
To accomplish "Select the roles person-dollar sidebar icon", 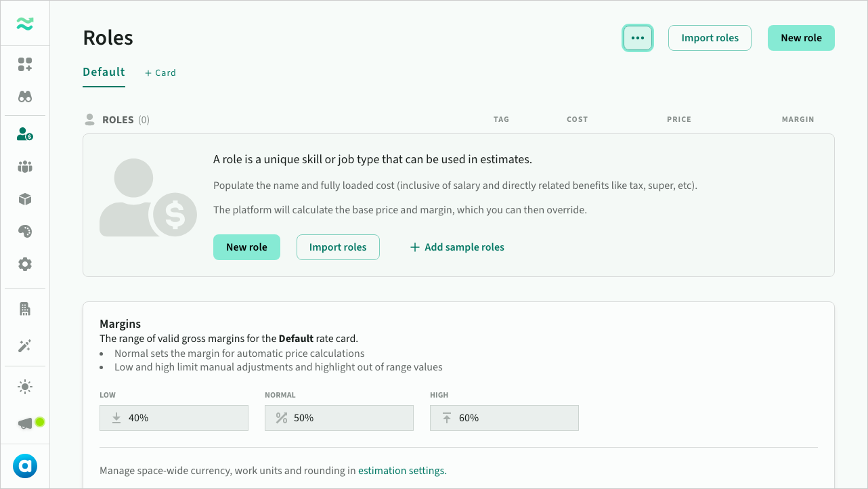I will click(x=25, y=134).
